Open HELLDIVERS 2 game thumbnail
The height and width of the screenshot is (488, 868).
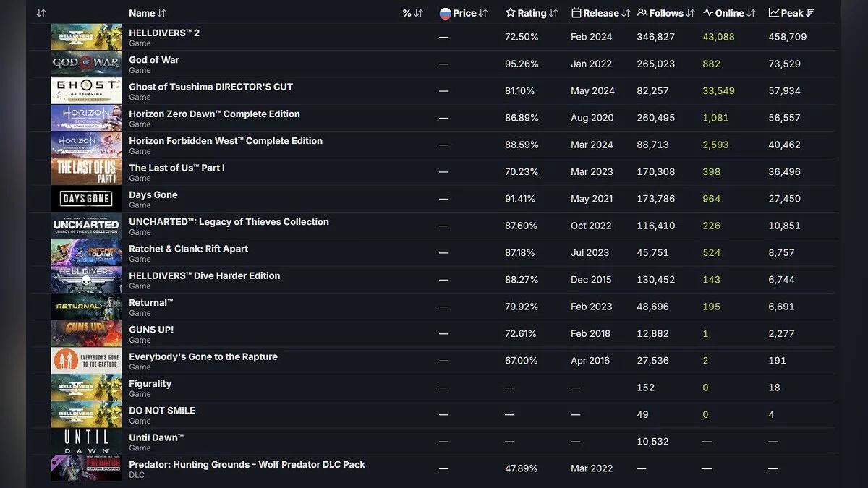pos(86,37)
